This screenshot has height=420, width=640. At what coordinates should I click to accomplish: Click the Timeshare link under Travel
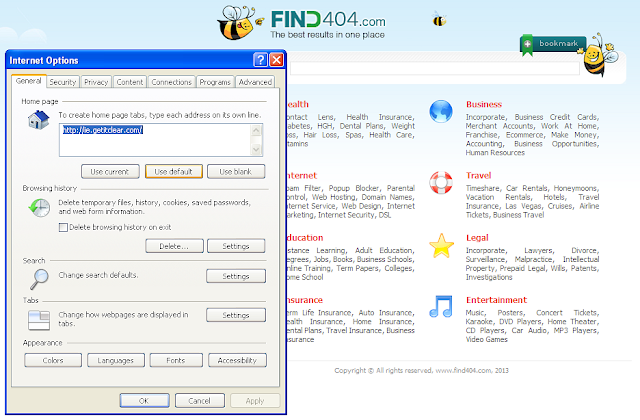(x=484, y=188)
